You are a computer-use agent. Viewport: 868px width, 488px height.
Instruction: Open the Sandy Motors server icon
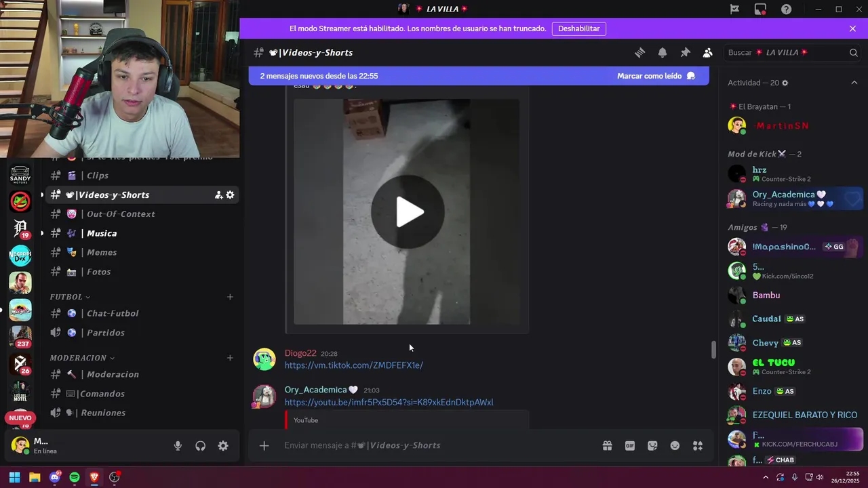(20, 174)
